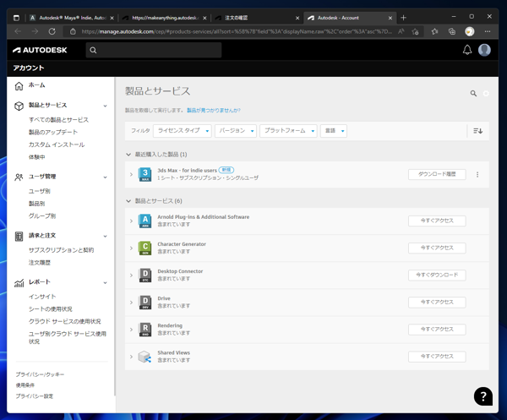Open browser collections icon
507x420 pixels.
coord(452,31)
